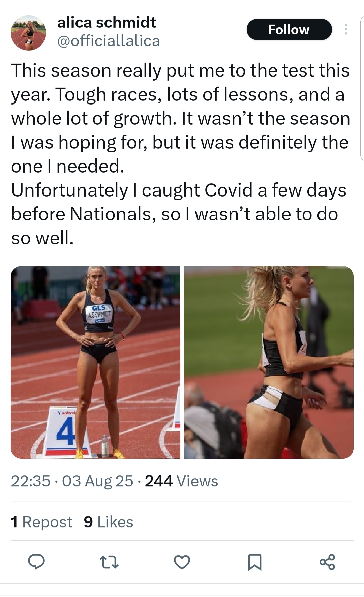Open the round profile avatar picture
This screenshot has height=597, width=364.
(x=28, y=33)
